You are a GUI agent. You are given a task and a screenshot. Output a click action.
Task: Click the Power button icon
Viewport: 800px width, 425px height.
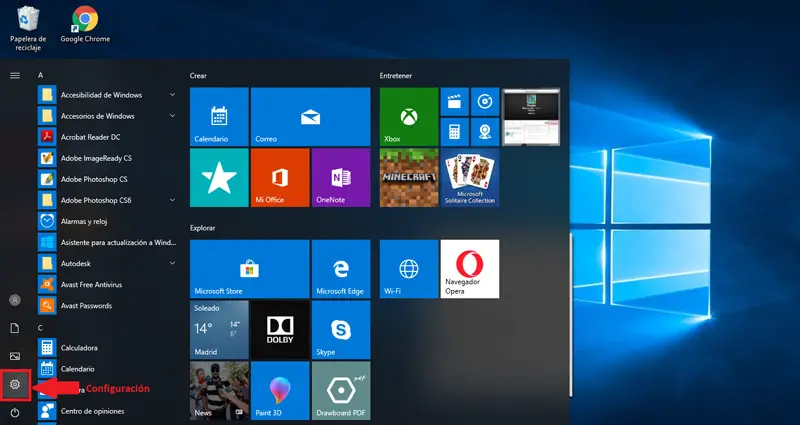click(15, 412)
